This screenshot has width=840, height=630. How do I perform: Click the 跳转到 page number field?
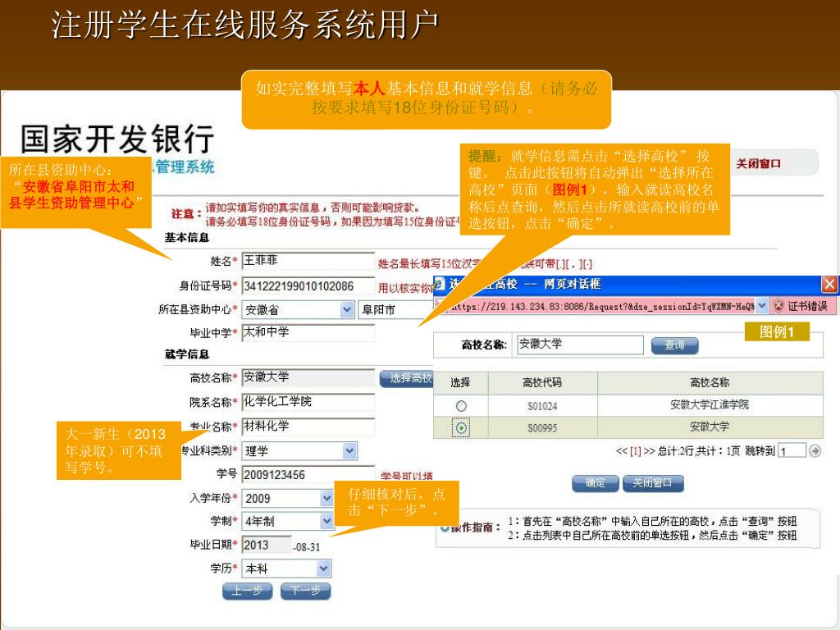(792, 451)
